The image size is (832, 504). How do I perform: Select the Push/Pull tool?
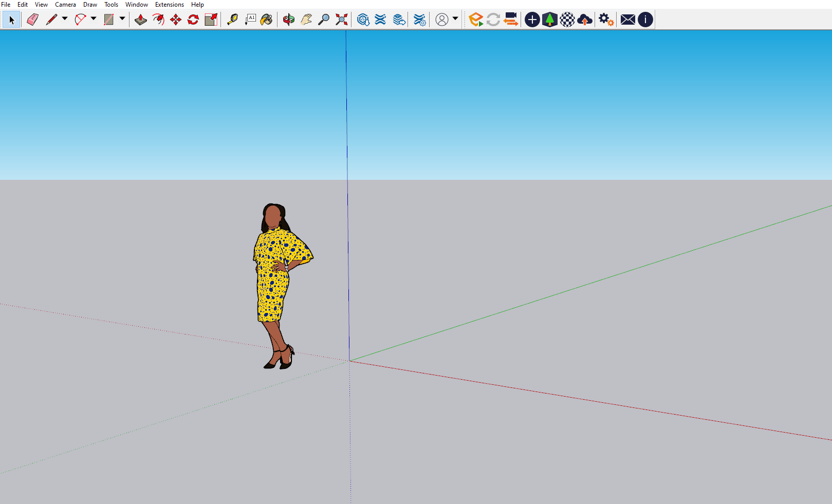(141, 20)
